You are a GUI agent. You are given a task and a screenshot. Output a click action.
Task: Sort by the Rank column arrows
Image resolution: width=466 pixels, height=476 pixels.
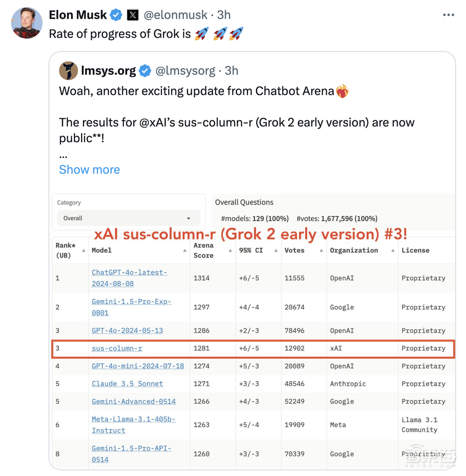(84, 250)
